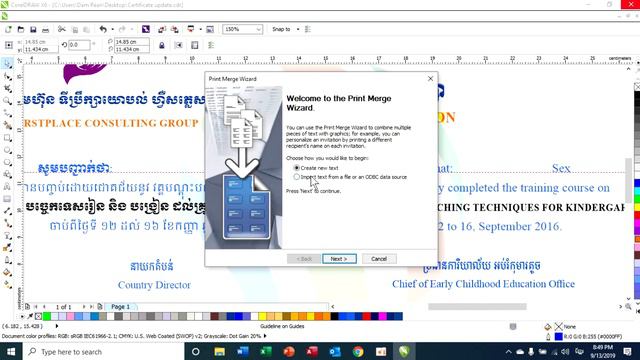The height and width of the screenshot is (360, 640).
Task: Select the Crop tool
Action: click(x=7, y=89)
